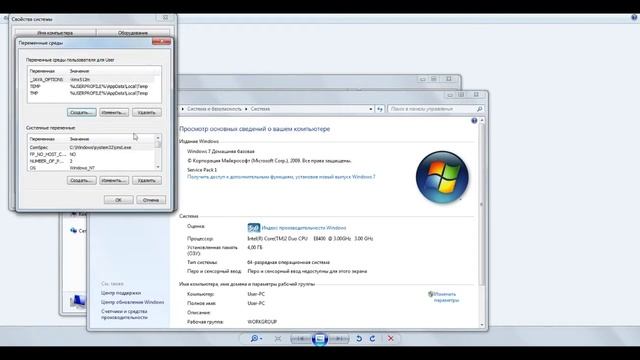Open the link about a new Windows 7 edition
This screenshot has height=360, width=640.
[x=281, y=177]
